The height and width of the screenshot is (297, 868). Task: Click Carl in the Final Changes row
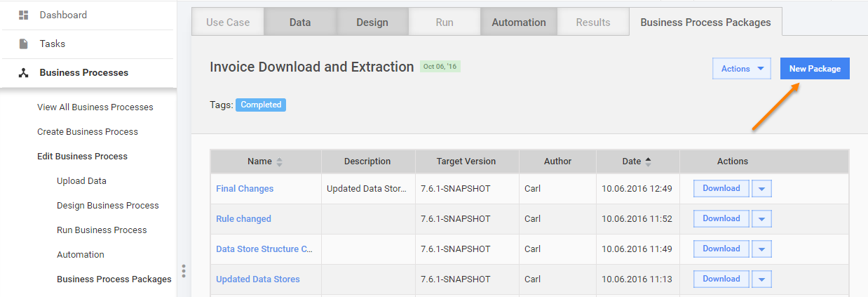point(532,189)
